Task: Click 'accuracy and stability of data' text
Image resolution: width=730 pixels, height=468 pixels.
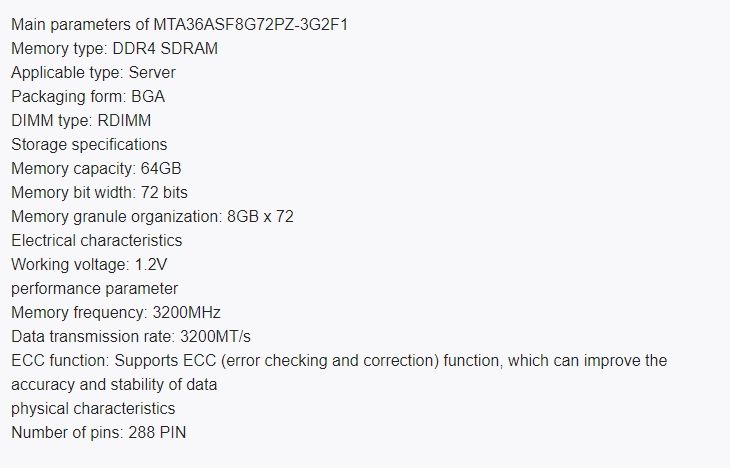Action: point(115,384)
